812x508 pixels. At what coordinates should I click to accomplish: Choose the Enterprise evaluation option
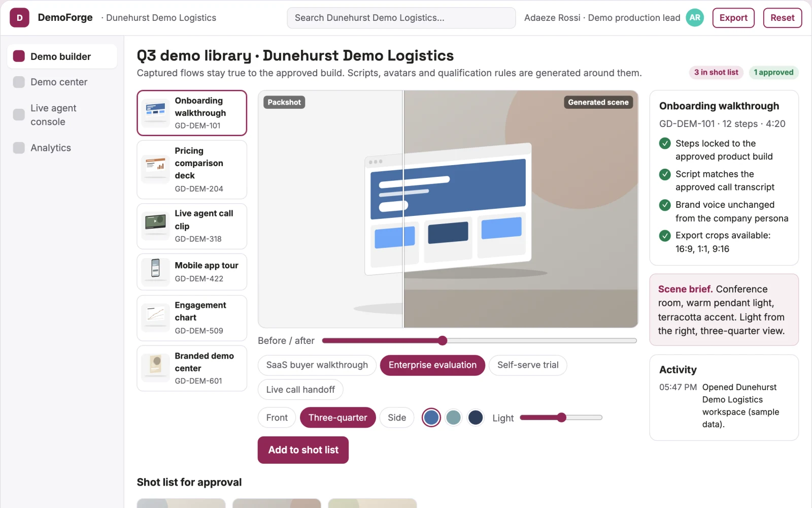pos(432,365)
